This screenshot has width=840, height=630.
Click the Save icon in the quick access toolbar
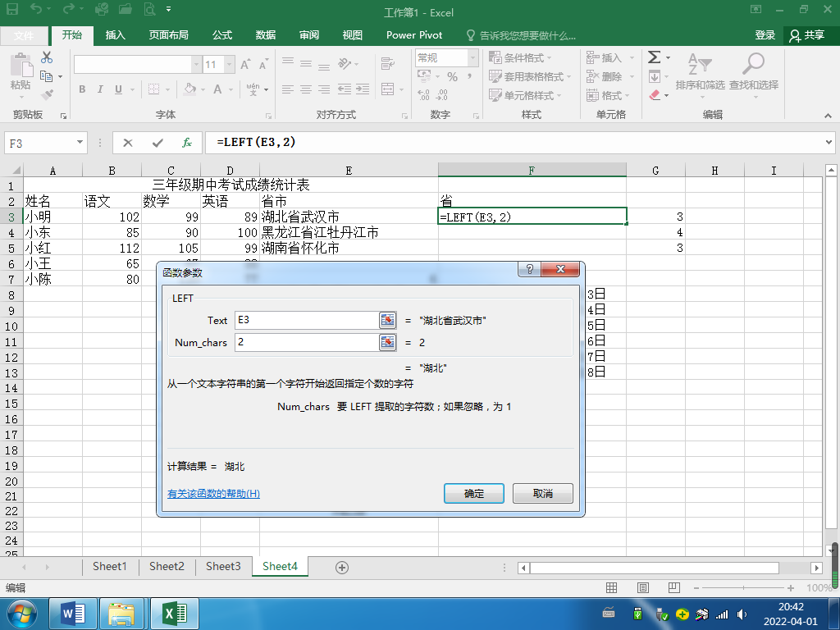point(13,12)
